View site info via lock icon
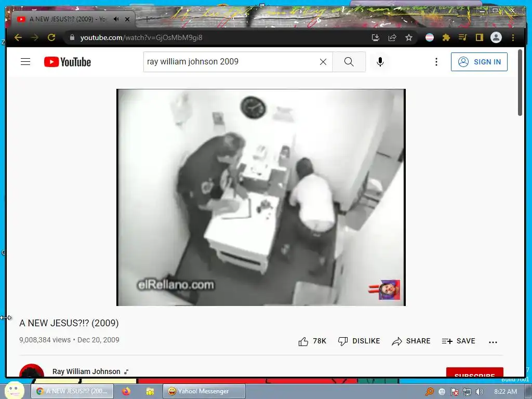This screenshot has height=399, width=532. point(72,37)
